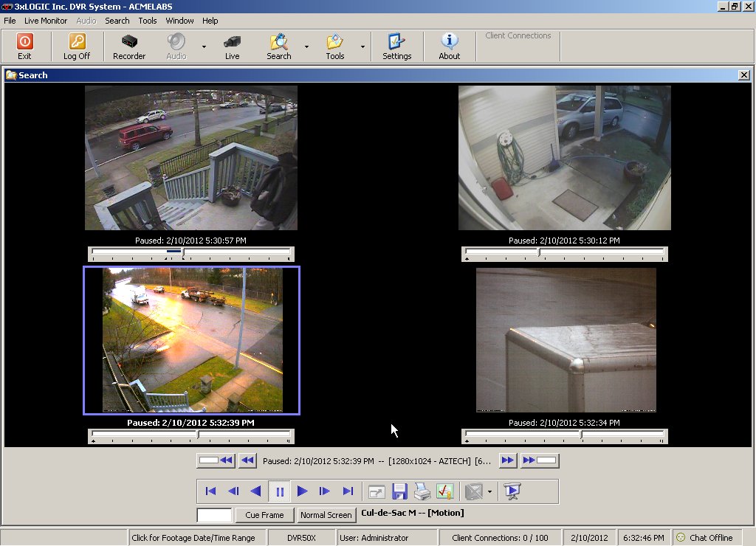Viewport: 756px width, 546px height.
Task: Open the Help menu
Action: click(x=210, y=21)
